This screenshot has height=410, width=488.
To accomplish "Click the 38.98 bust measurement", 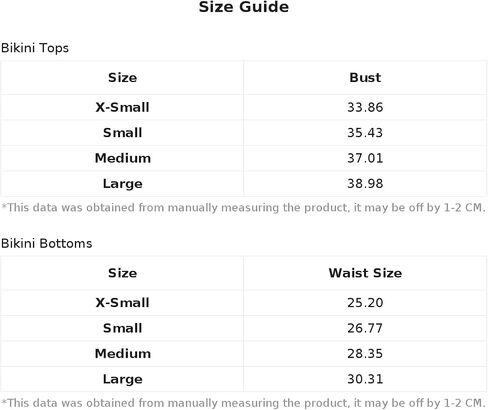I will pos(365,184).
